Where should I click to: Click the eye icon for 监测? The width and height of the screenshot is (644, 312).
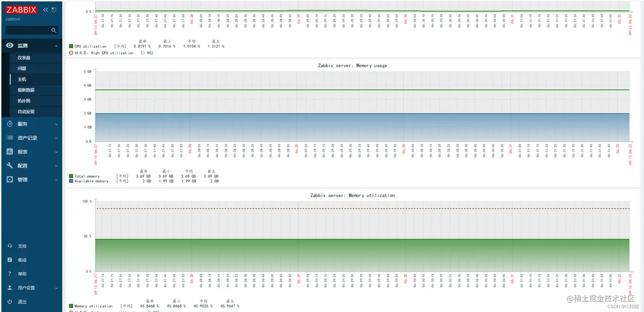[x=10, y=45]
